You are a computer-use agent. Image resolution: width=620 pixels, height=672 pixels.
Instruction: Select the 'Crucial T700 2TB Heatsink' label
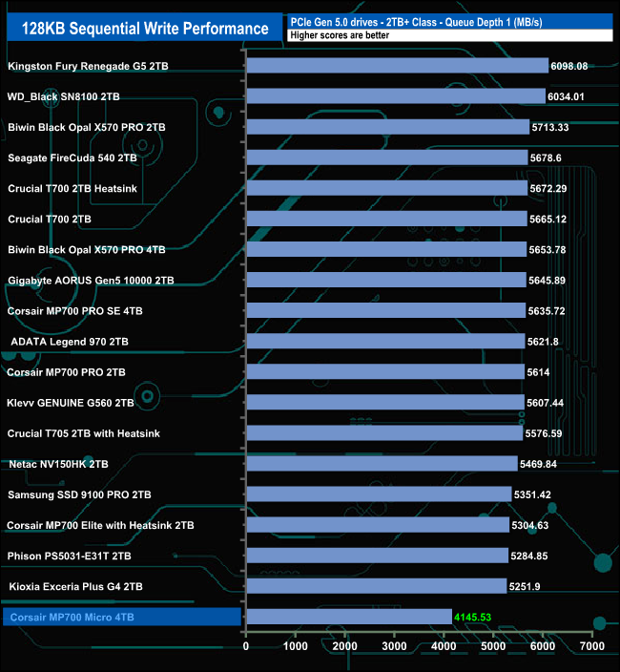coord(72,189)
